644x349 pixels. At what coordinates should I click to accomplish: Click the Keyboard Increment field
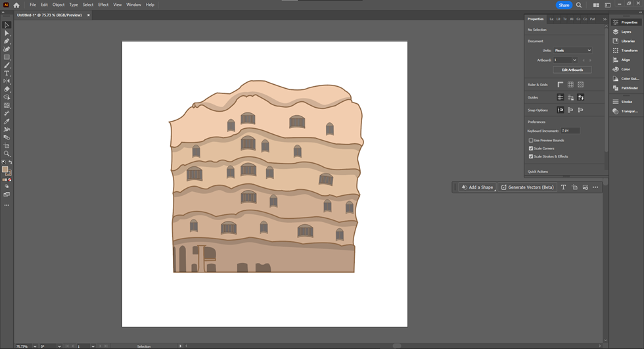click(x=570, y=131)
